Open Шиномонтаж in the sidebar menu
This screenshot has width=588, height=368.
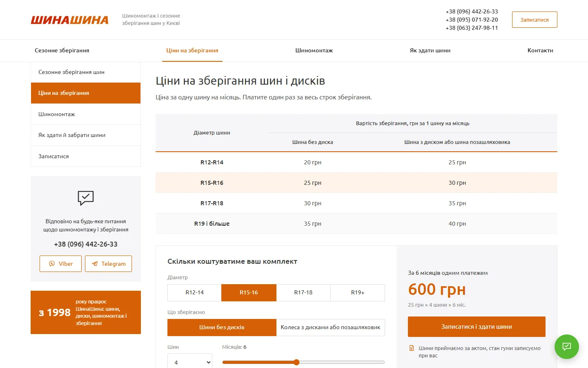coord(86,114)
